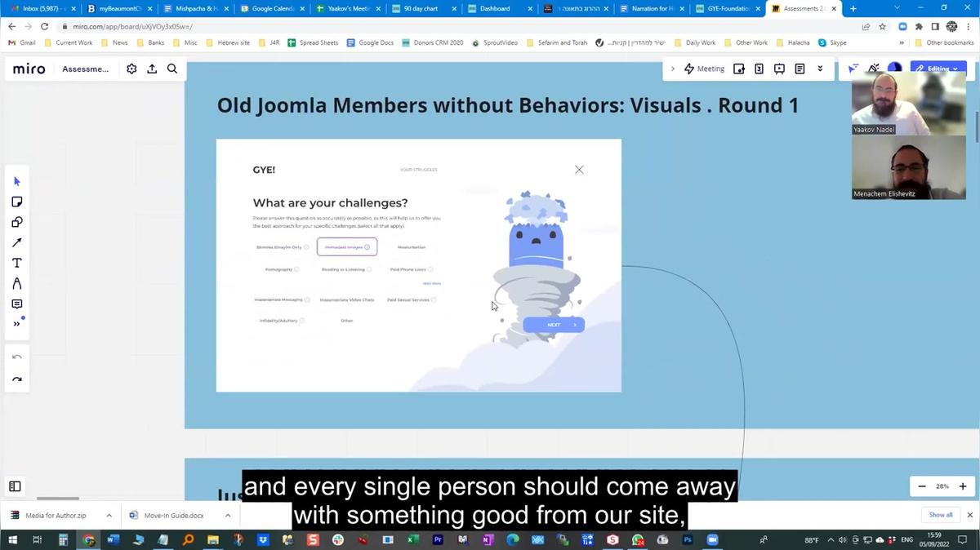Open the Google Docs bookmark
This screenshot has width=980, height=550.
click(370, 42)
